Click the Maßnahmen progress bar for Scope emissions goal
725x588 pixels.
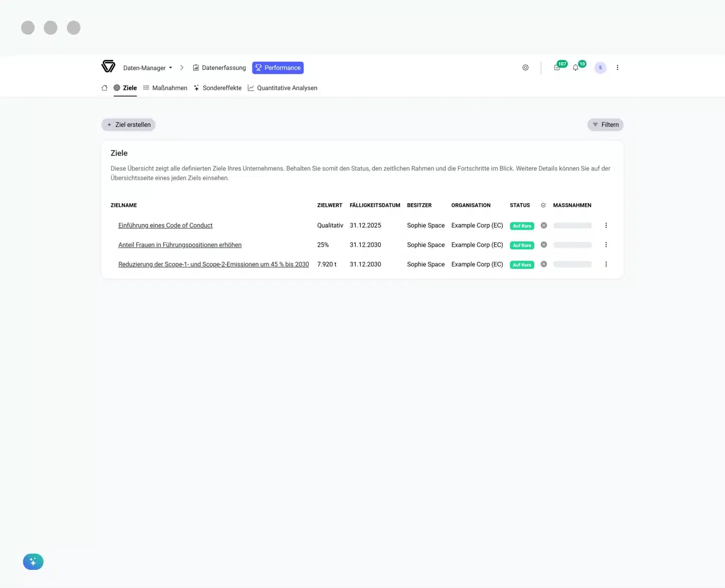coord(572,265)
